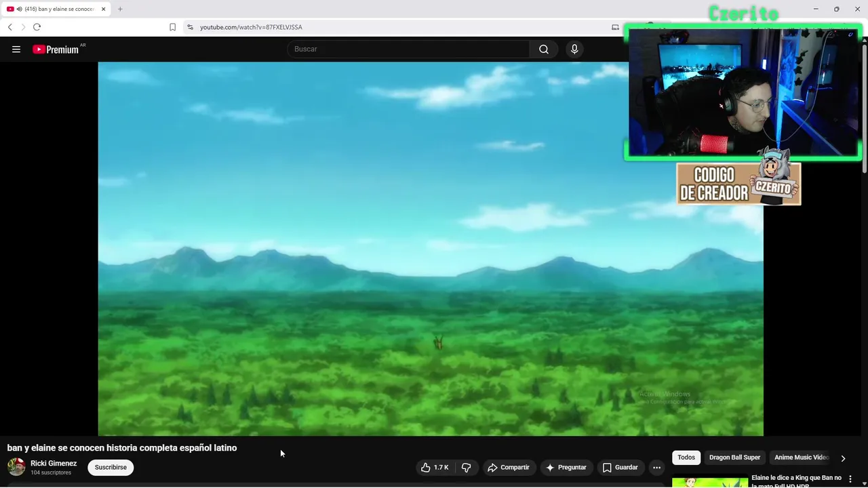
Task: Select the Todos filter chip
Action: pyautogui.click(x=686, y=457)
